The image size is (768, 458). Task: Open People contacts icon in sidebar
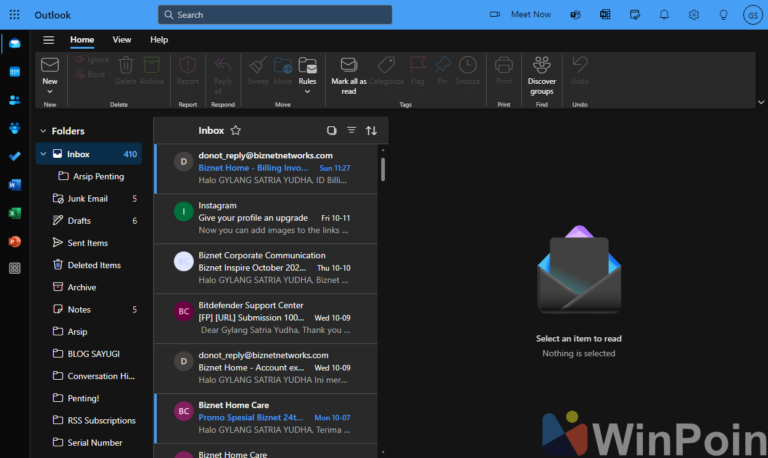[x=14, y=100]
